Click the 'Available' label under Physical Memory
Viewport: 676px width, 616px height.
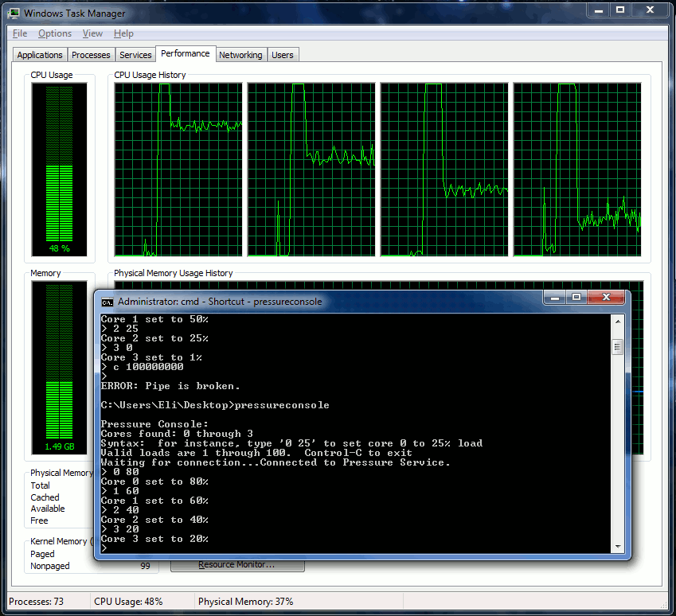pyautogui.click(x=48, y=509)
